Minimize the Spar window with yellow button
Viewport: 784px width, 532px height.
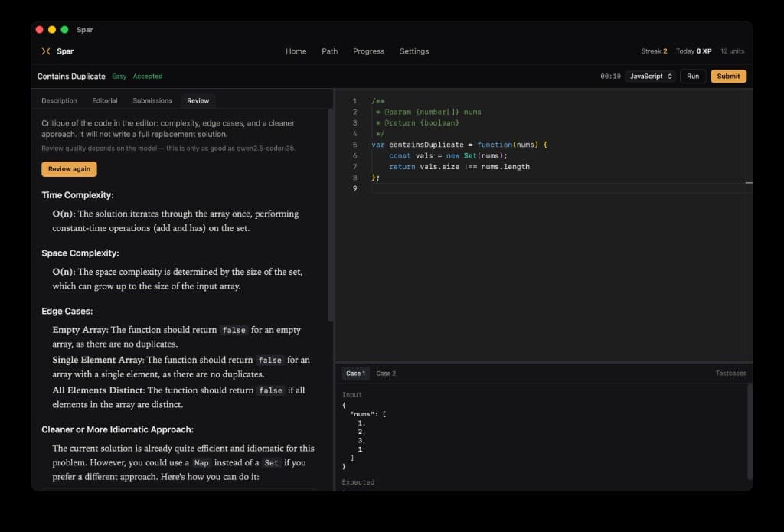pyautogui.click(x=52, y=30)
